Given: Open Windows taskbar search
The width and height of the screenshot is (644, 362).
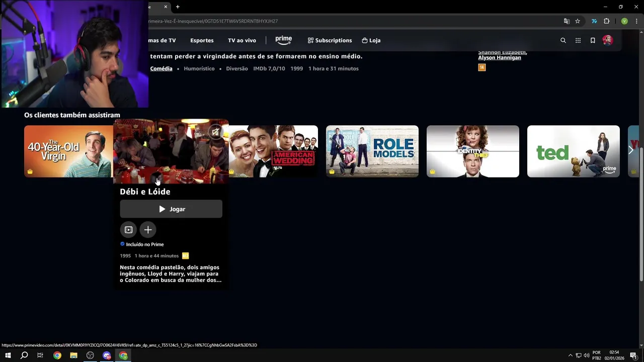Looking at the screenshot, I should (24, 355).
